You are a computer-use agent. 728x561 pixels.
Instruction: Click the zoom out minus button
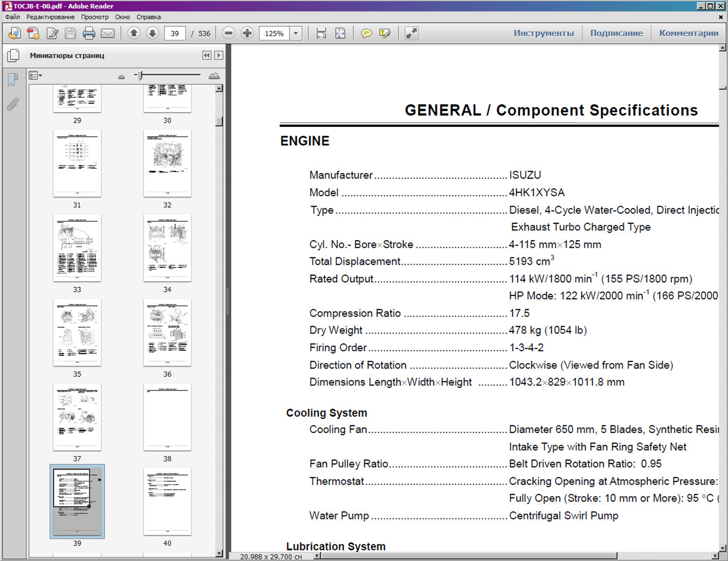click(229, 33)
